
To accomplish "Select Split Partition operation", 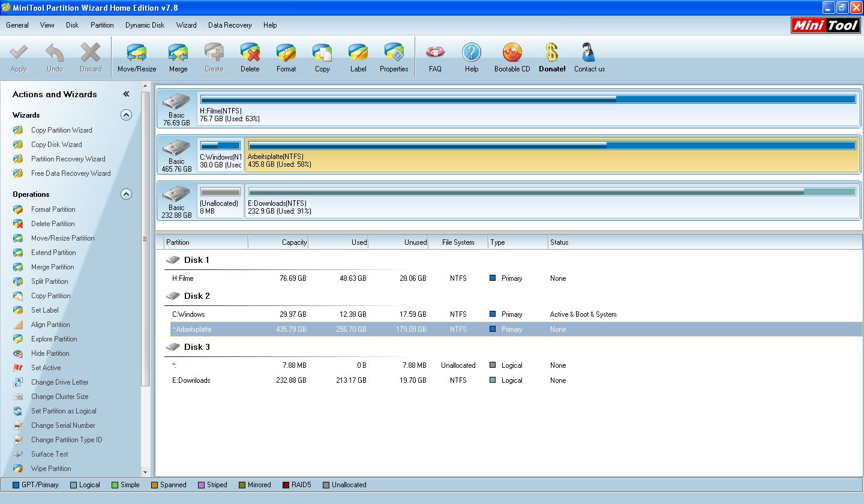I will [49, 281].
